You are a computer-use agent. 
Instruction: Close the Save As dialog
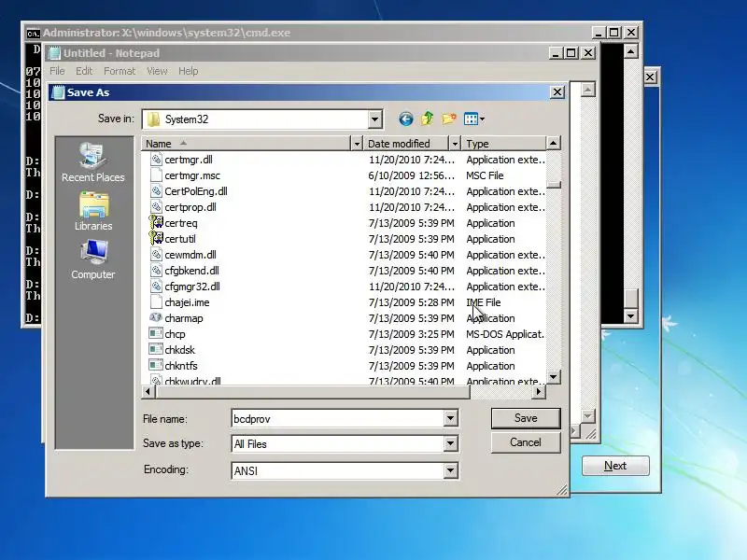pyautogui.click(x=557, y=91)
